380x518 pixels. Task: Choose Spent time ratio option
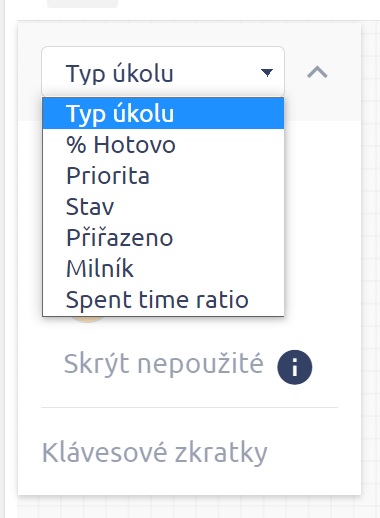[163, 300]
